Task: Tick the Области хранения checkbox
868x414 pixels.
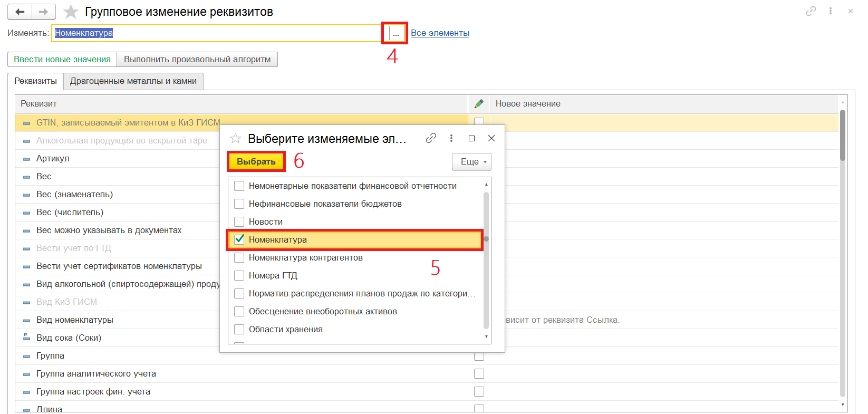Action: [x=239, y=329]
